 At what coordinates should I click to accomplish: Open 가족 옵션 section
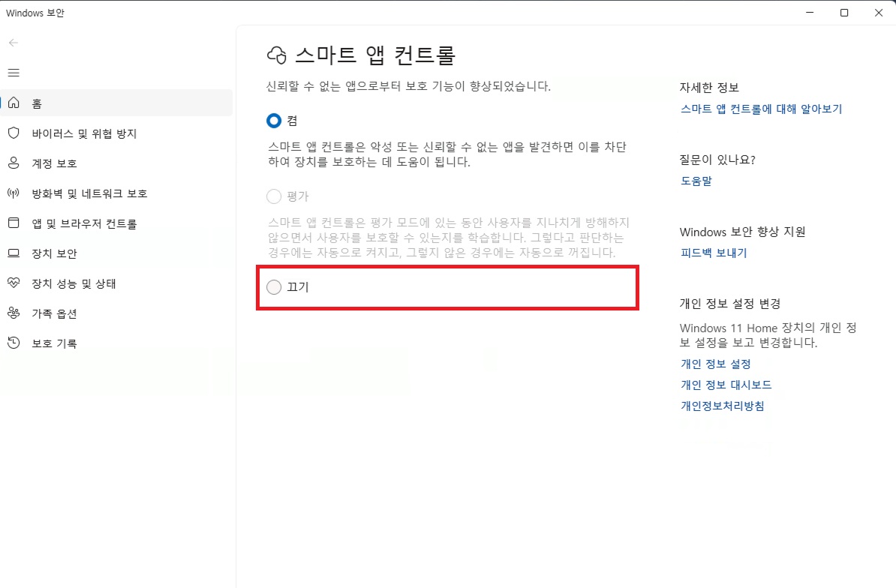point(116,313)
